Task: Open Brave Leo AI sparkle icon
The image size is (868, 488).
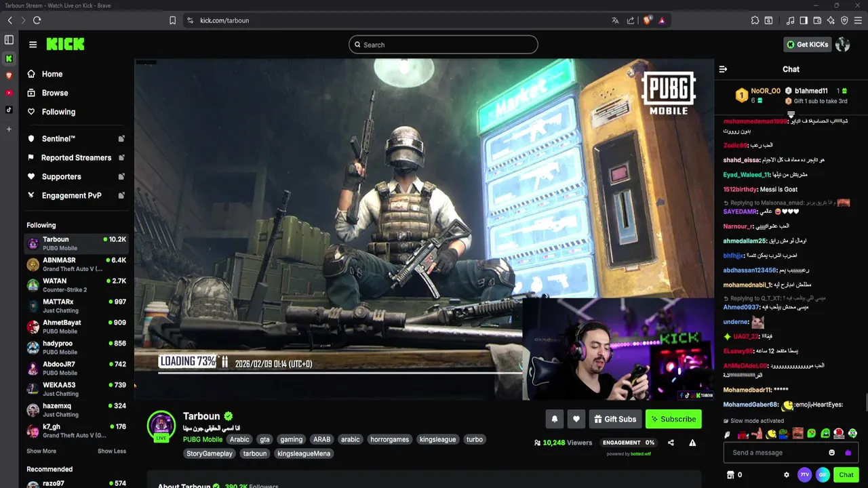Action: [x=831, y=20]
